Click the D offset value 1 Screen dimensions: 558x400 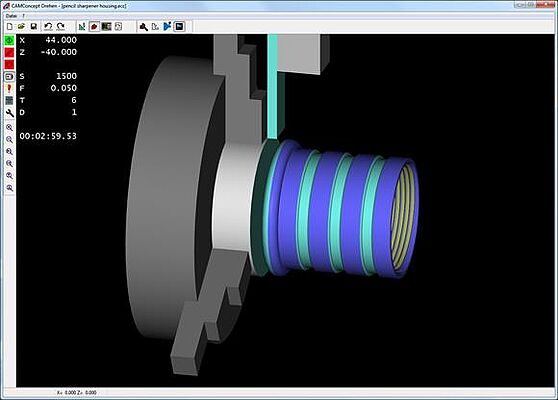[74, 112]
